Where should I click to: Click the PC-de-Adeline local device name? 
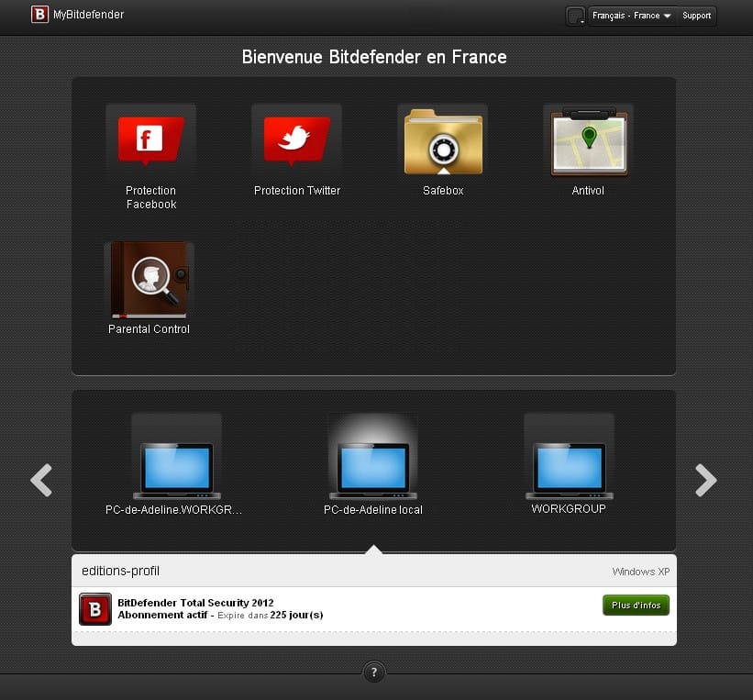tap(373, 510)
